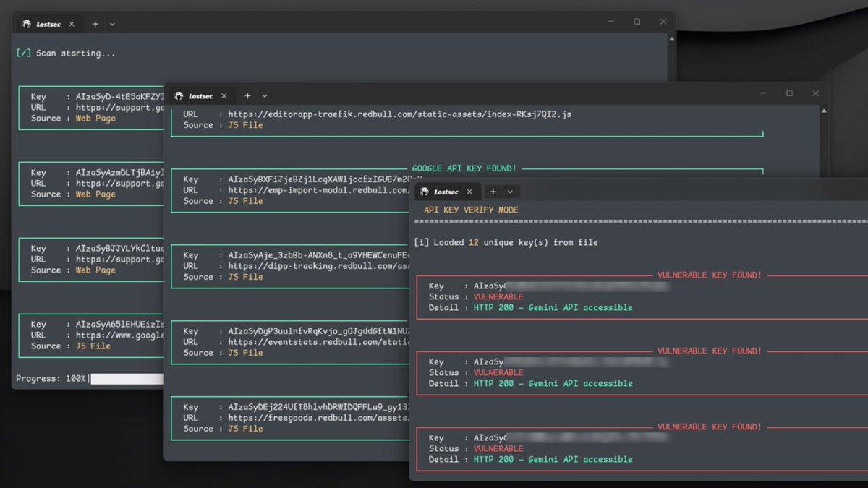Screen dimensions: 868x488
Task: Click the key starting AIzaSyBXFiJjeBZj1LcgXAW
Action: (324, 179)
